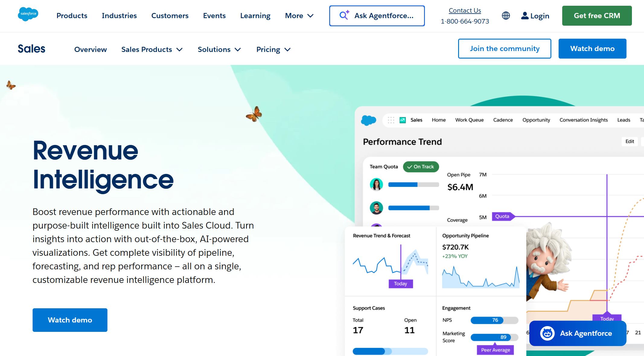Image resolution: width=644 pixels, height=356 pixels.
Task: Click the Login person icon
Action: coord(524,15)
